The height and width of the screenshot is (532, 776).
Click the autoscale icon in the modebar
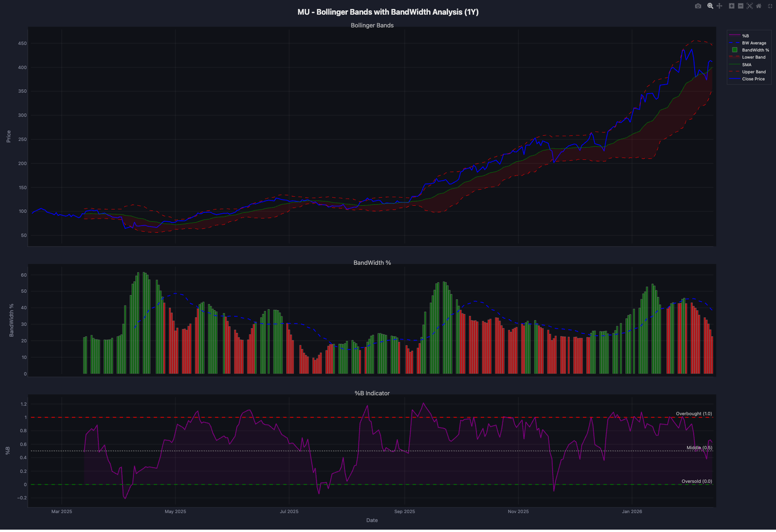(x=750, y=6)
